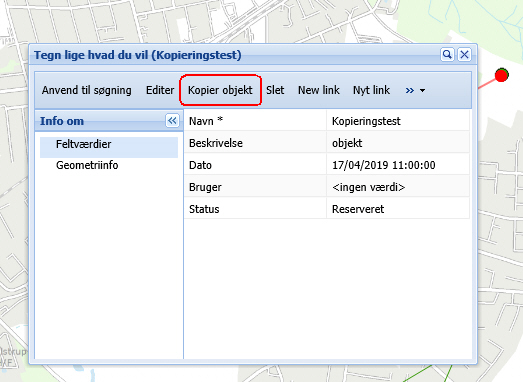The width and height of the screenshot is (523, 382).
Task: Close the Tegn lige hvad du vil dialog
Action: [x=464, y=54]
